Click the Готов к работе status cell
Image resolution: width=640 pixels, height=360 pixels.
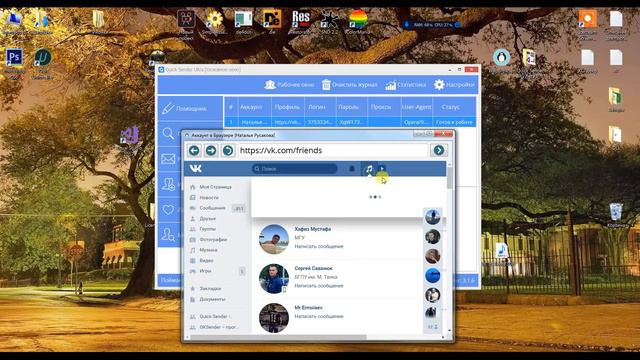coord(454,122)
